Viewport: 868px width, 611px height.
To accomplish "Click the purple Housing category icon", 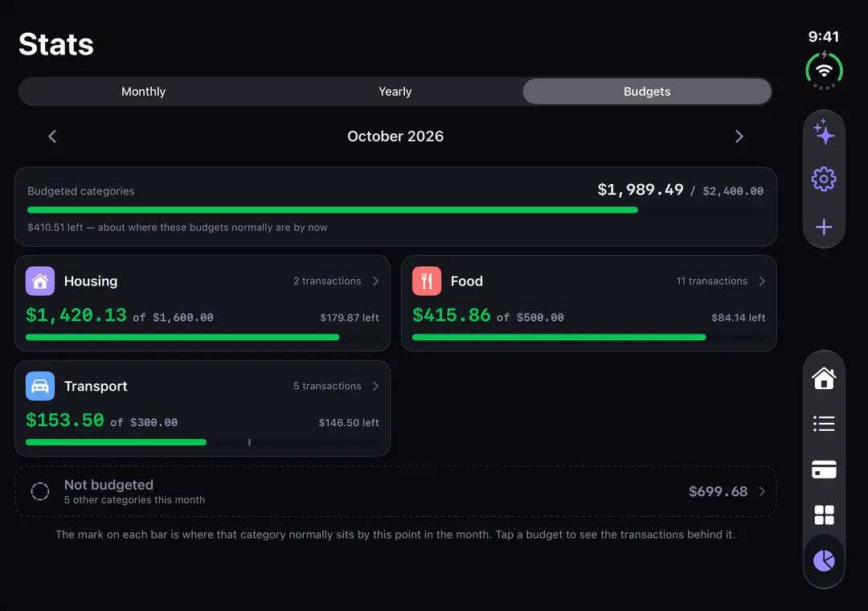I will [40, 281].
